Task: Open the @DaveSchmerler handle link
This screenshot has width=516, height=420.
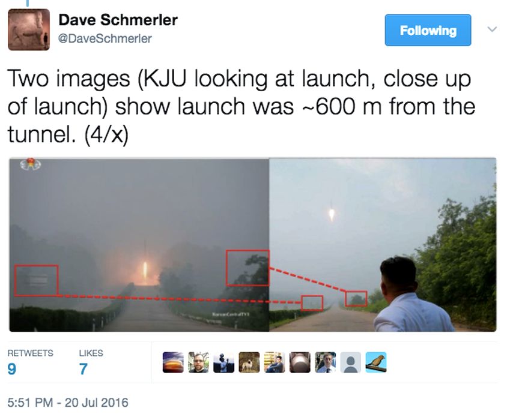Action: click(105, 39)
